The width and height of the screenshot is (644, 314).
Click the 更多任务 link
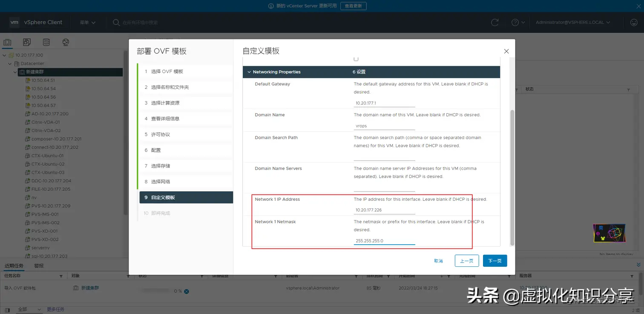pyautogui.click(x=55, y=309)
